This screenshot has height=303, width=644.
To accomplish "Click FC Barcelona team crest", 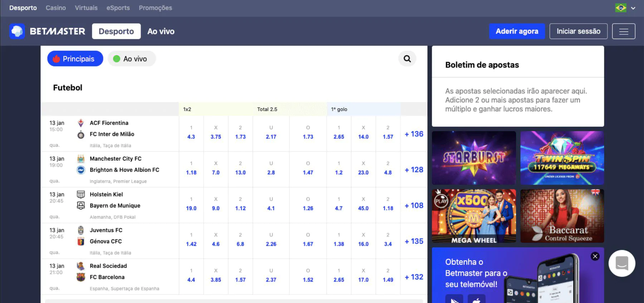I will (81, 277).
